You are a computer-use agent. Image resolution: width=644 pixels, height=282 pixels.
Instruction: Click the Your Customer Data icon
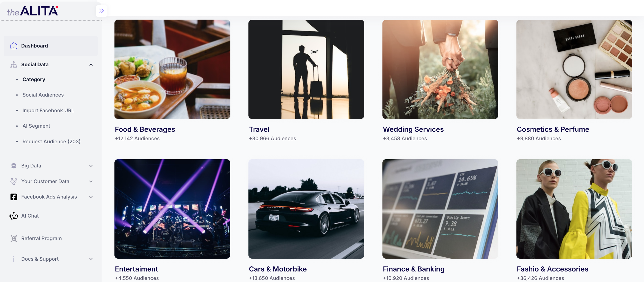[x=14, y=181]
